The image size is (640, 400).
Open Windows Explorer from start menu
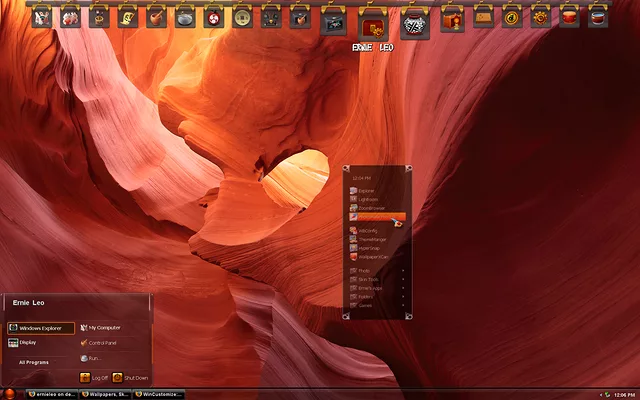(x=40, y=327)
